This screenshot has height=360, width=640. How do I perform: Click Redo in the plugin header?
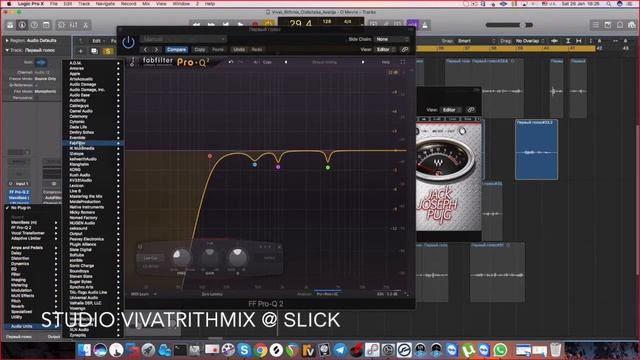pyautogui.click(x=257, y=49)
